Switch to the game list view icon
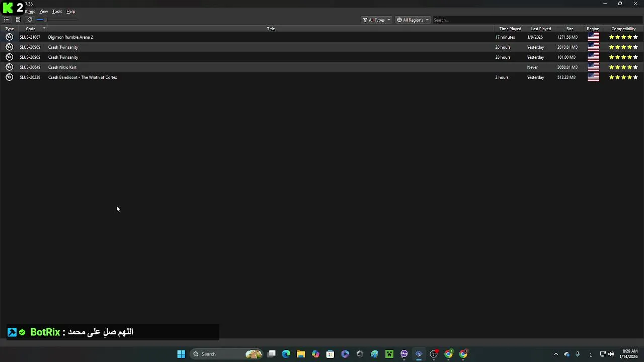 [6, 20]
